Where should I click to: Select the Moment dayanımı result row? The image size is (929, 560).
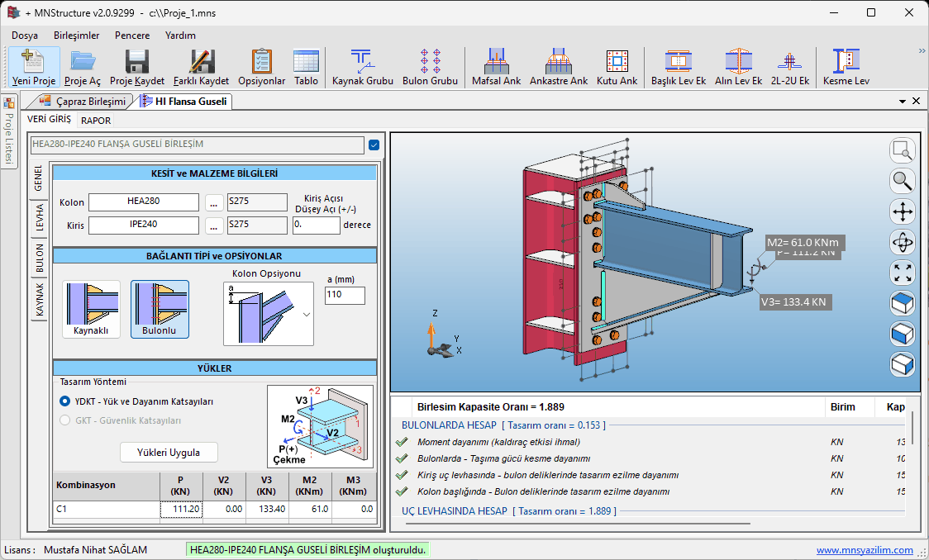click(x=650, y=442)
